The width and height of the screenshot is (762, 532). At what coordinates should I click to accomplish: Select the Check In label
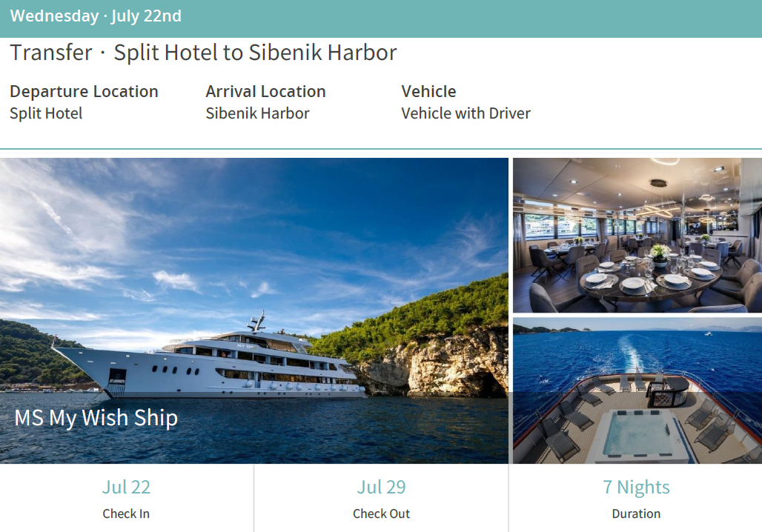click(126, 513)
